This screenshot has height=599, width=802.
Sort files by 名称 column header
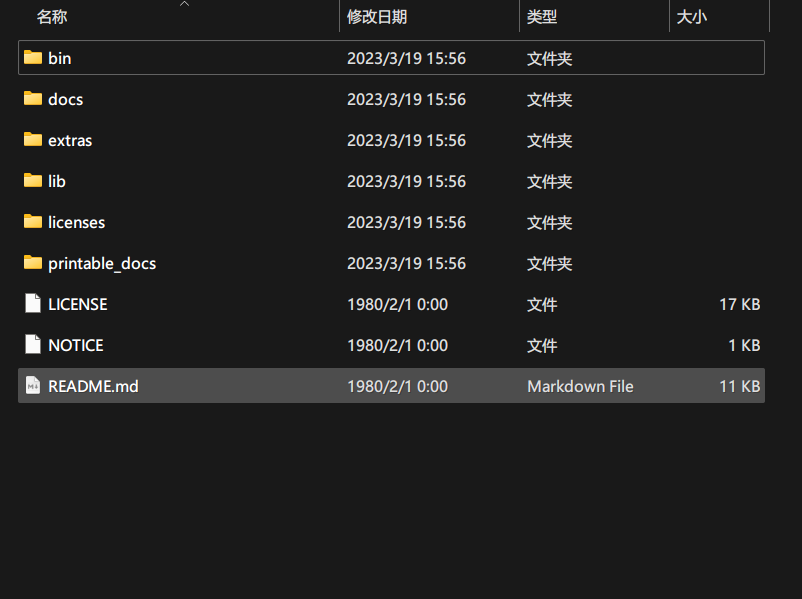(52, 17)
